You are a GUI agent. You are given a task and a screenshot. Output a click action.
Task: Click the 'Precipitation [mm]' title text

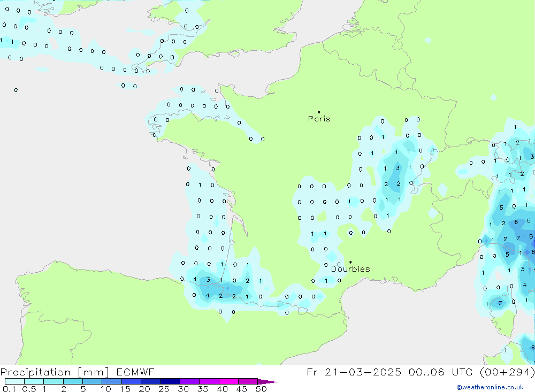(x=55, y=372)
